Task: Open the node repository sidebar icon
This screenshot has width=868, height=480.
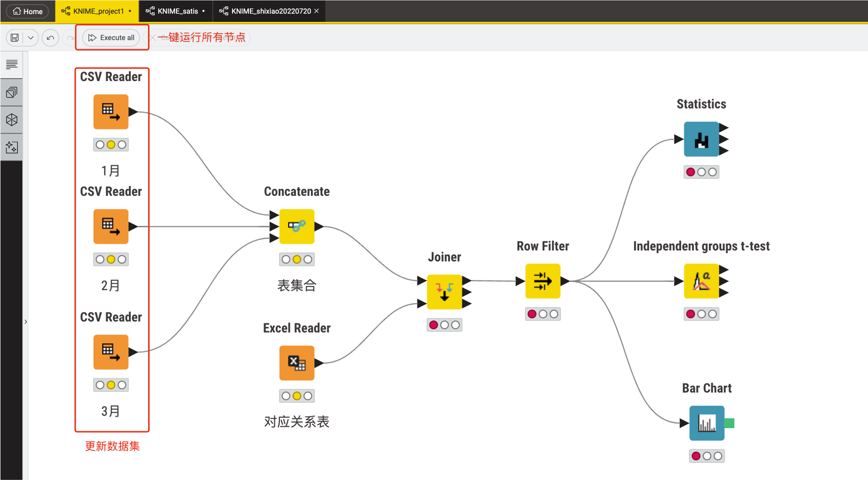Action: click(12, 92)
